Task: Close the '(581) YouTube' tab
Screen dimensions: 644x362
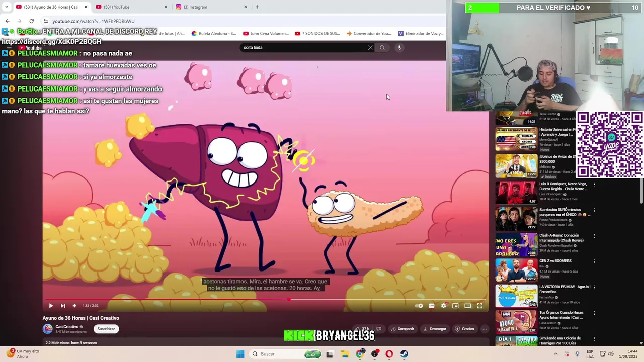Action: pos(166,7)
